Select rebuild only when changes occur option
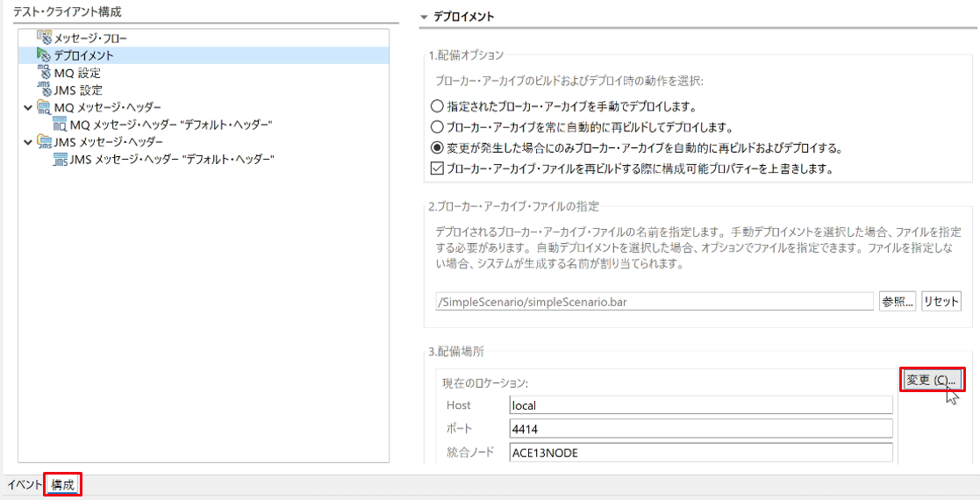980x500 pixels. [438, 148]
